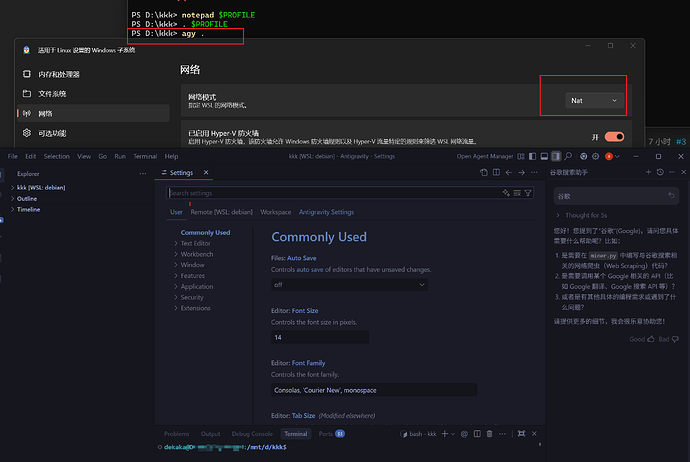Open the Selection menu
This screenshot has height=462, width=690.
(x=56, y=156)
